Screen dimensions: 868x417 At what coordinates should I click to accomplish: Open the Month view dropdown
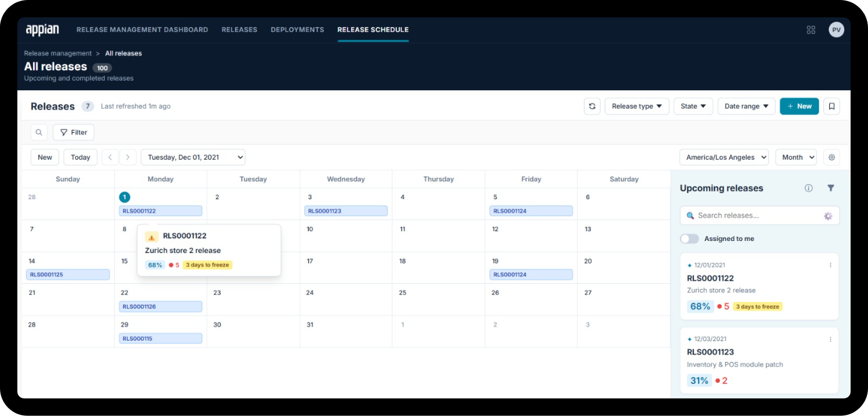point(796,157)
